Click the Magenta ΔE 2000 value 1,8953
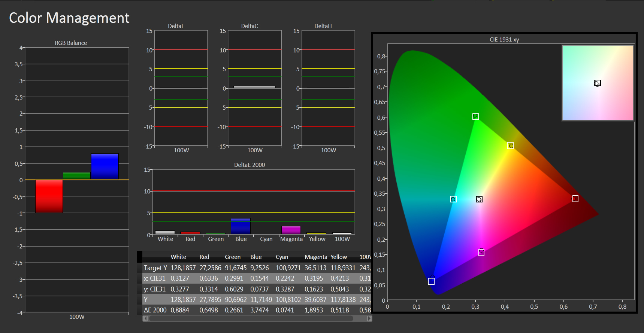The height and width of the screenshot is (333, 644). 315,310
